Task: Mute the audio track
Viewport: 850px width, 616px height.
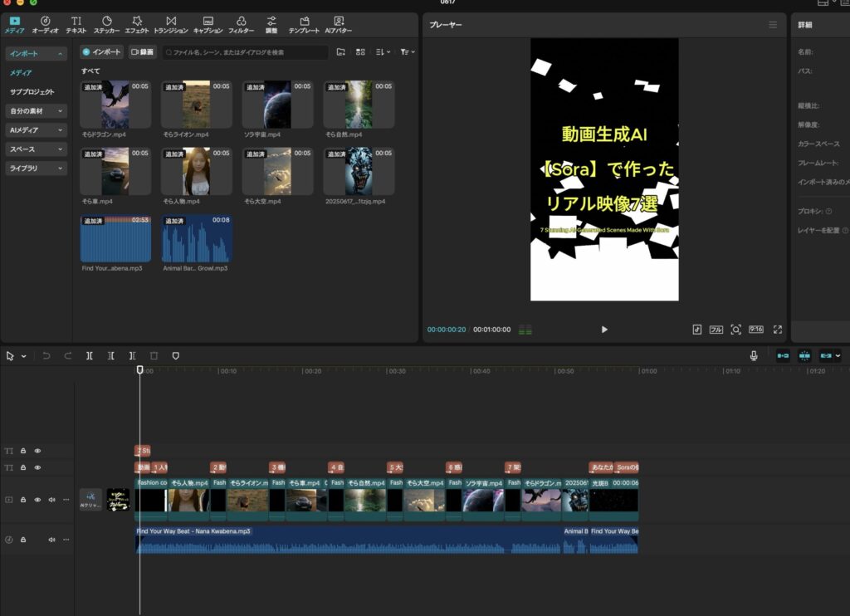Action: (52, 540)
